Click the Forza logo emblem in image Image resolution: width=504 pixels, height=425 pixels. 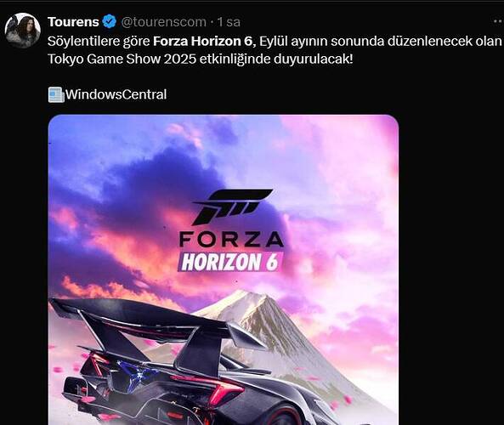coord(232,207)
